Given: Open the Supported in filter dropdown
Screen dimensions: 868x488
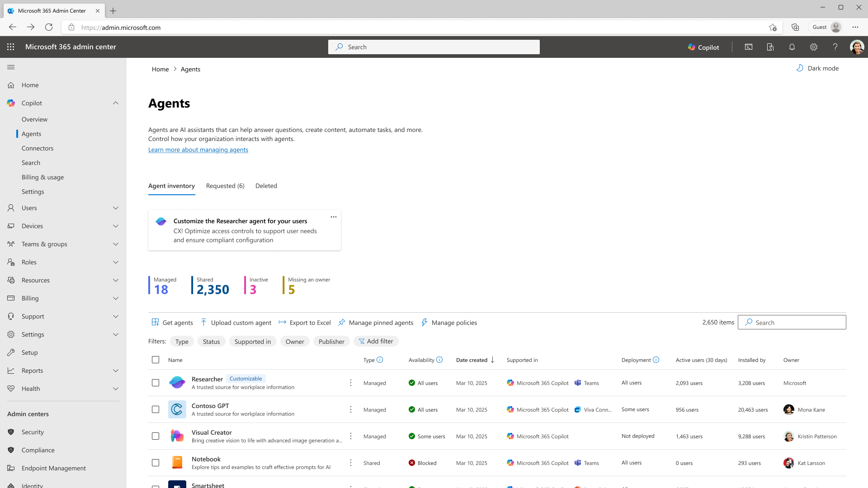Looking at the screenshot, I should point(252,342).
